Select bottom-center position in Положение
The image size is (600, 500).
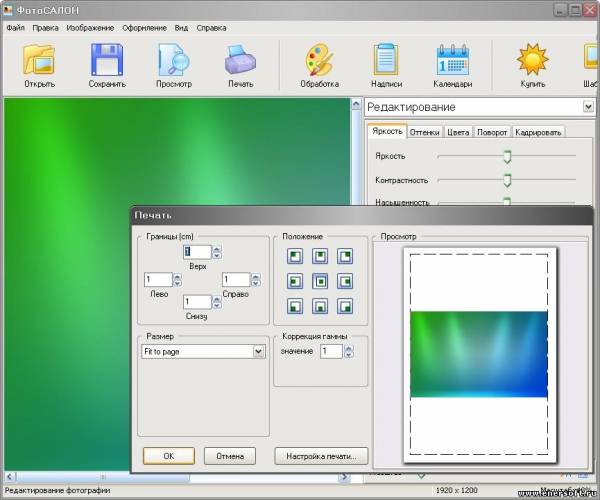click(x=320, y=306)
